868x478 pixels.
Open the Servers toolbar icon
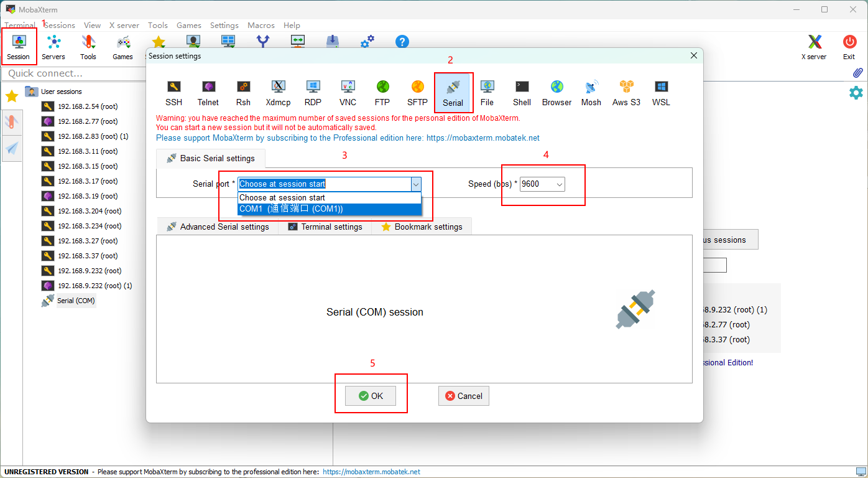coord(53,47)
